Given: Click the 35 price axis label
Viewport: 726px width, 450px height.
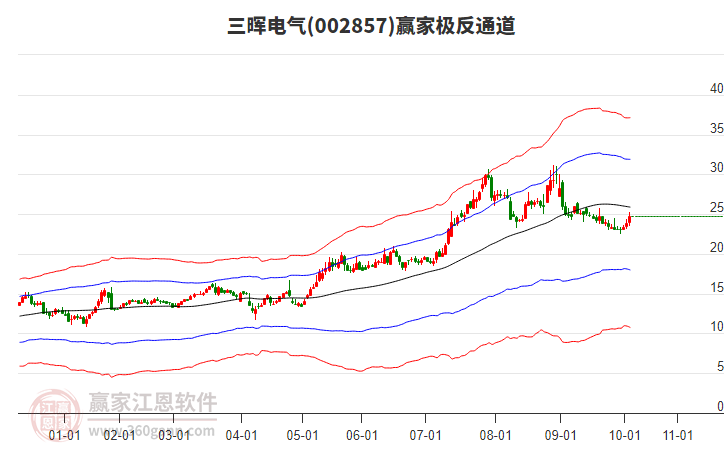Looking at the screenshot, I should tap(716, 128).
